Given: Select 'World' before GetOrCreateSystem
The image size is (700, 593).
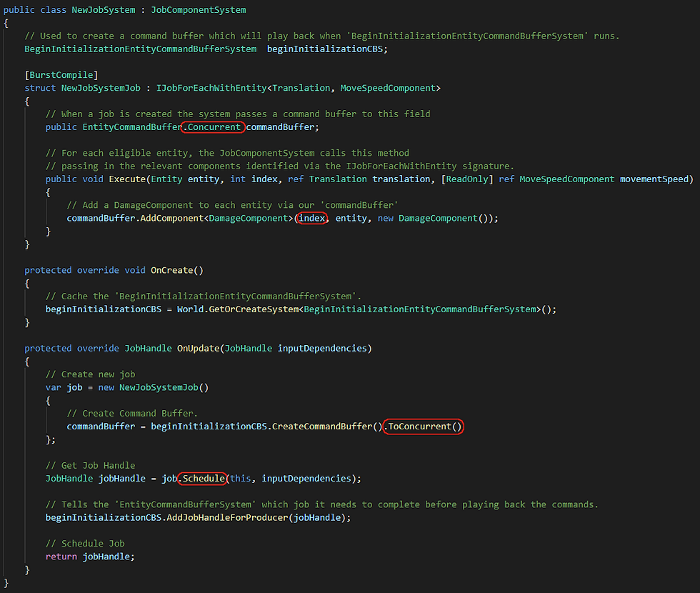Looking at the screenshot, I should (x=190, y=309).
